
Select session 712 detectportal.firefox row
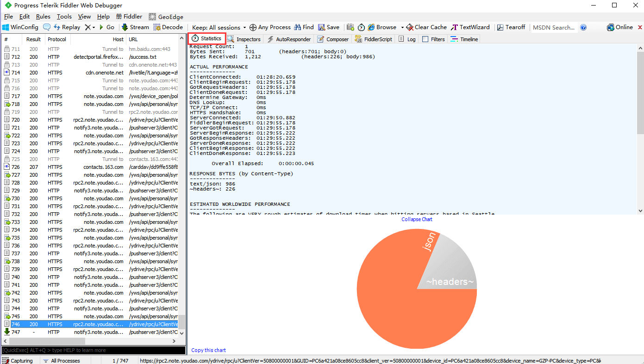[90, 57]
